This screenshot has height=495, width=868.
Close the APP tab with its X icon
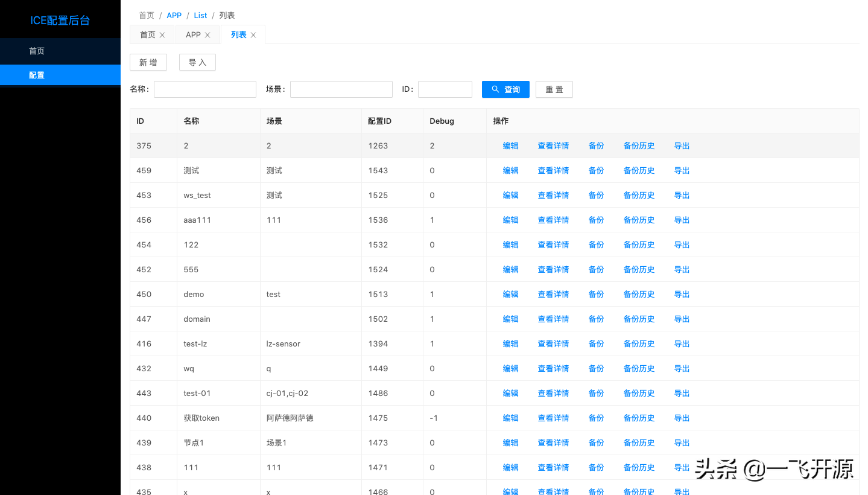click(x=207, y=35)
